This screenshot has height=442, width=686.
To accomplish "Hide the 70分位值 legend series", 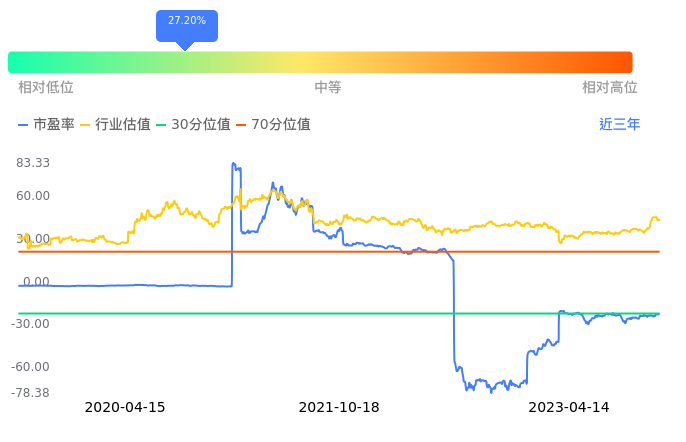I will (273, 125).
